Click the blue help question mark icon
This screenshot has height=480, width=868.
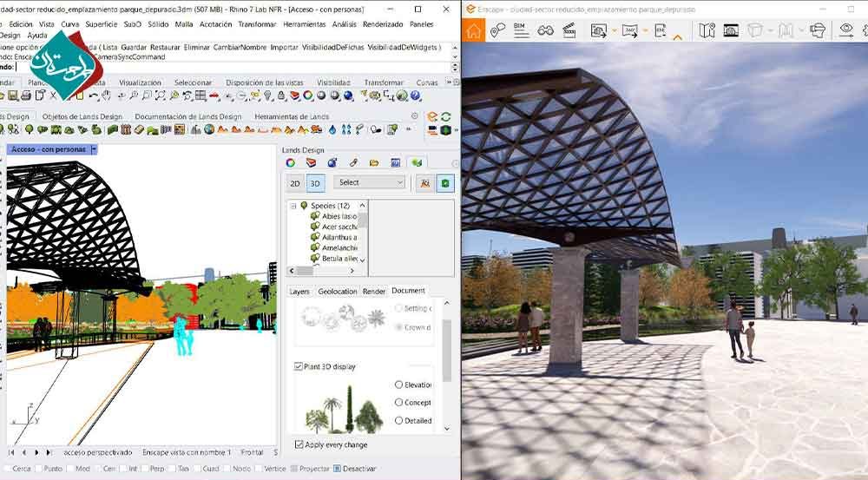pyautogui.click(x=415, y=95)
